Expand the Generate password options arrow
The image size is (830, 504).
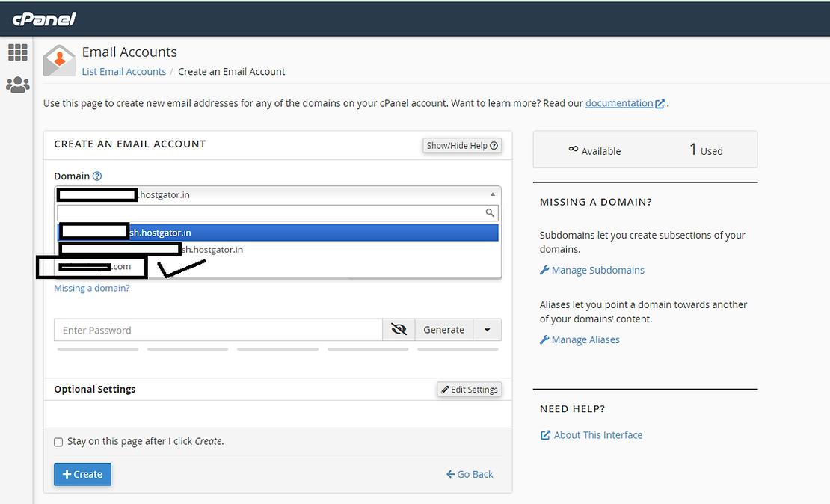[487, 330]
